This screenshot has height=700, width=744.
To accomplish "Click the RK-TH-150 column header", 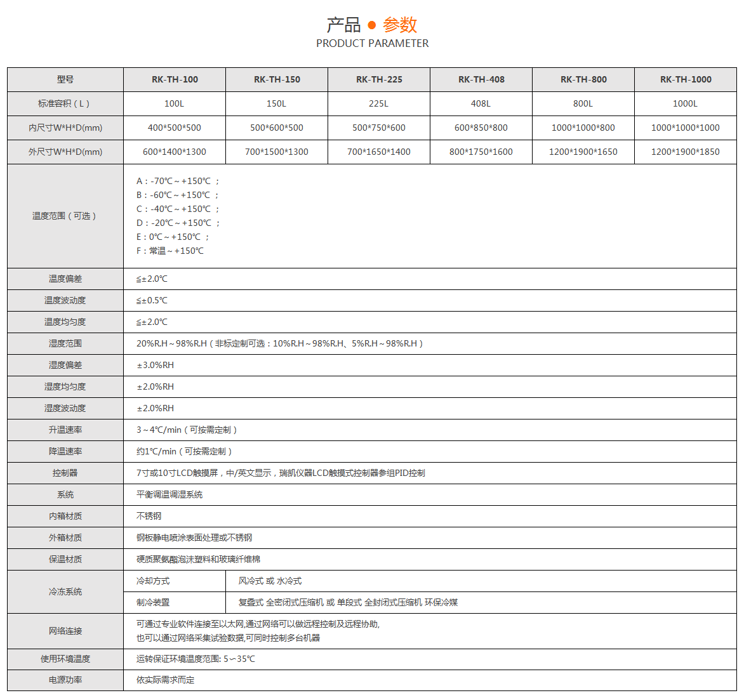I will 276,79.
